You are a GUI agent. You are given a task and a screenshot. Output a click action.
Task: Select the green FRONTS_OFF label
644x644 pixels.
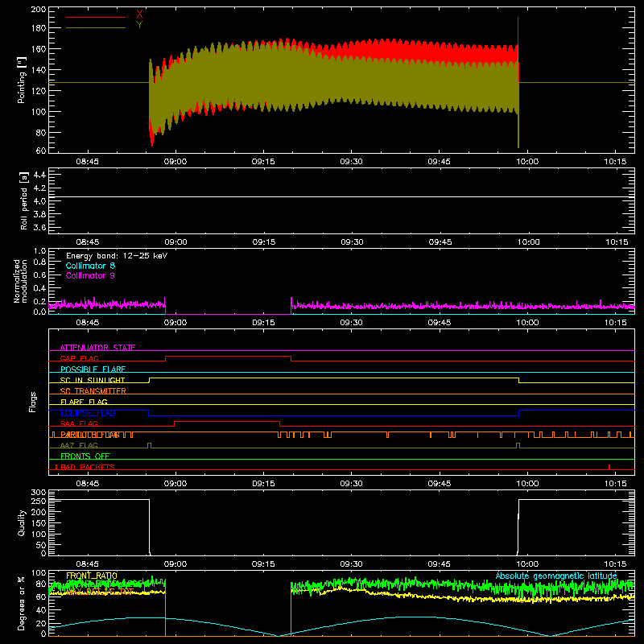coord(85,456)
